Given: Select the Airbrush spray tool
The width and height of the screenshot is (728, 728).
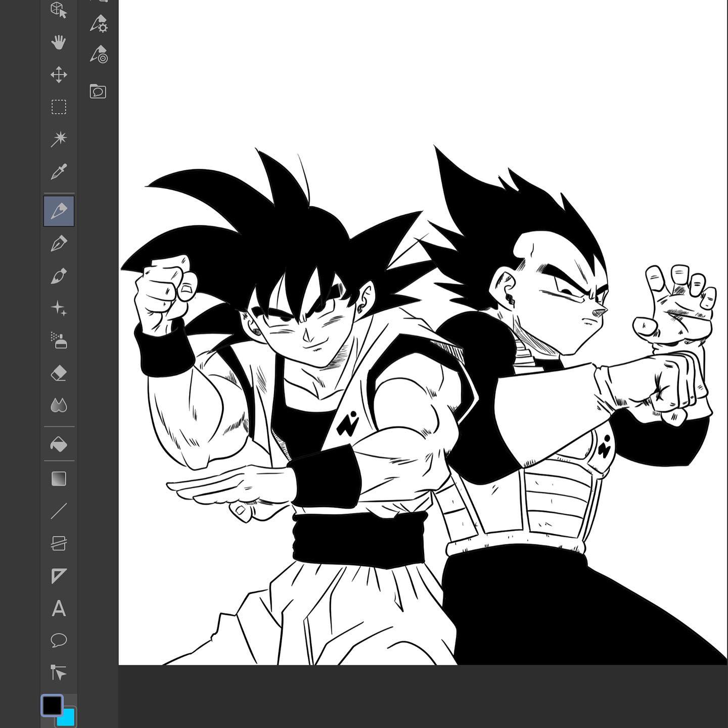Looking at the screenshot, I should [59, 341].
